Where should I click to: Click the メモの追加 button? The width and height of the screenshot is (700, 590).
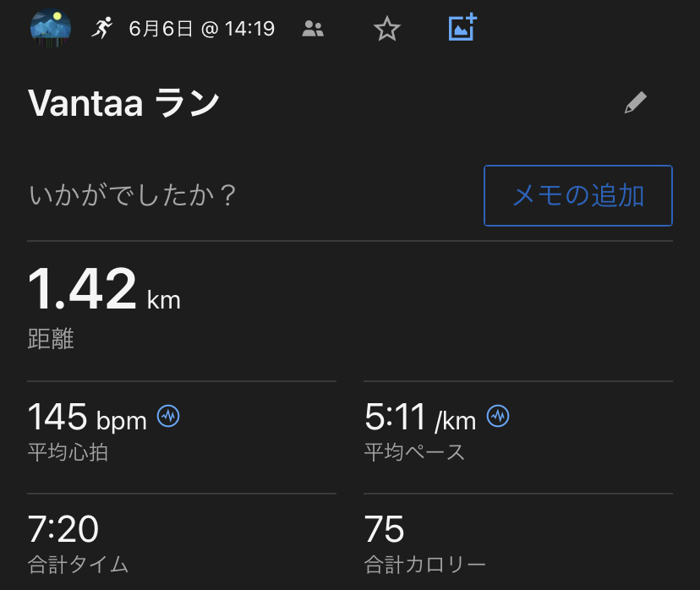pyautogui.click(x=577, y=195)
